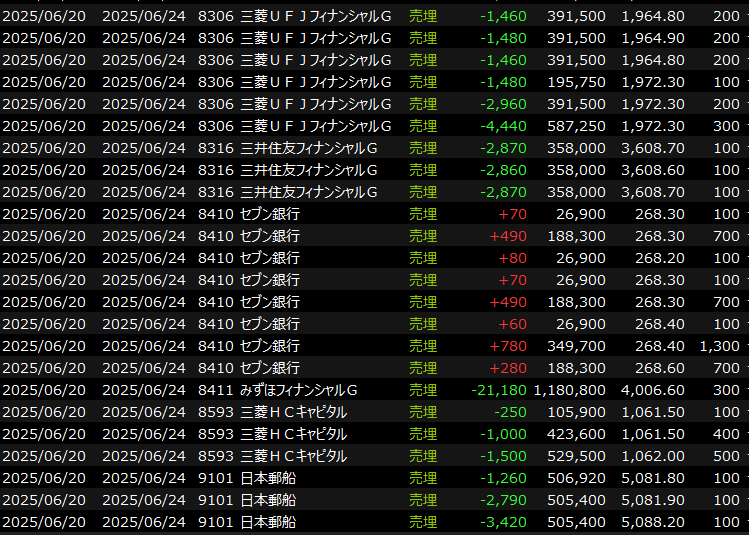Viewport: 749px width, 535px height.
Task: Select the 5,081.90 price cell
Action: click(653, 500)
